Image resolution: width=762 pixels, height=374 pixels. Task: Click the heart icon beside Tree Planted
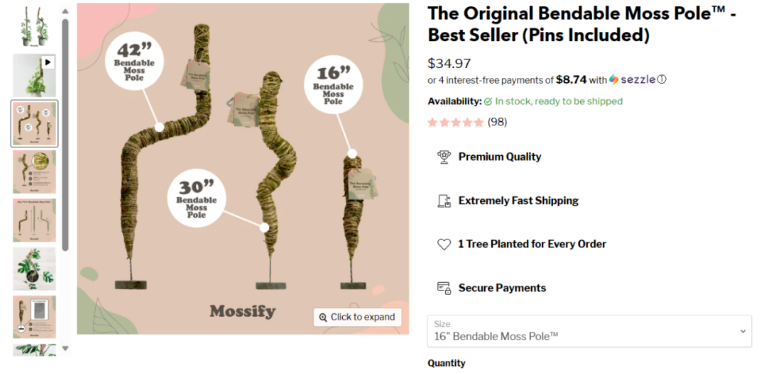coord(444,244)
